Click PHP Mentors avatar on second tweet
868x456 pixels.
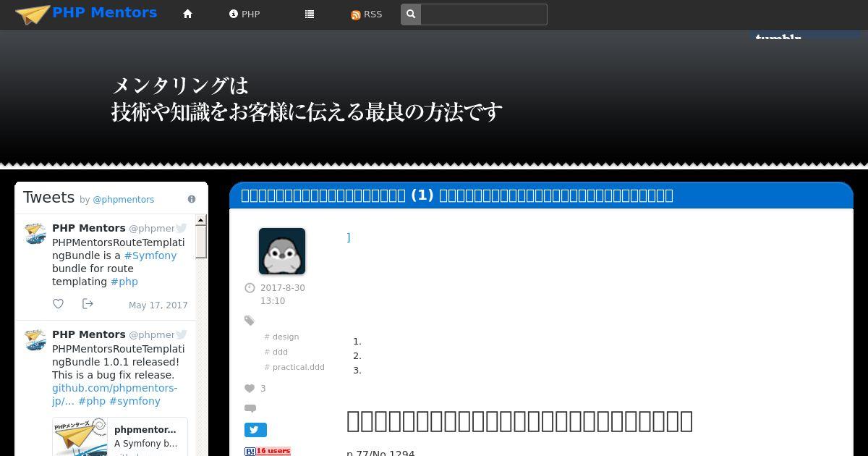[x=35, y=339]
